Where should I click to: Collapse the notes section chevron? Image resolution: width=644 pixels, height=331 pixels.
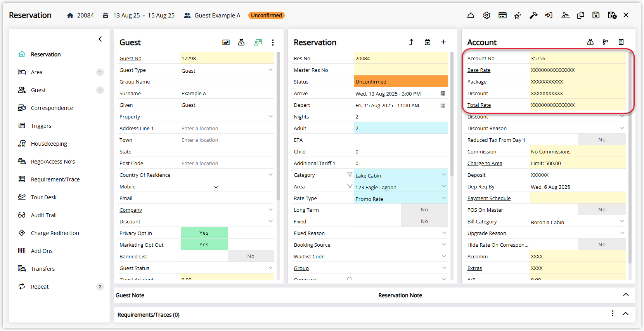pos(626,295)
